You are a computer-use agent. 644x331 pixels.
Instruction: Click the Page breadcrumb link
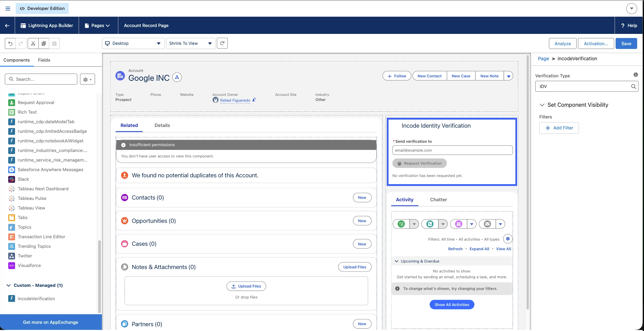(x=543, y=59)
